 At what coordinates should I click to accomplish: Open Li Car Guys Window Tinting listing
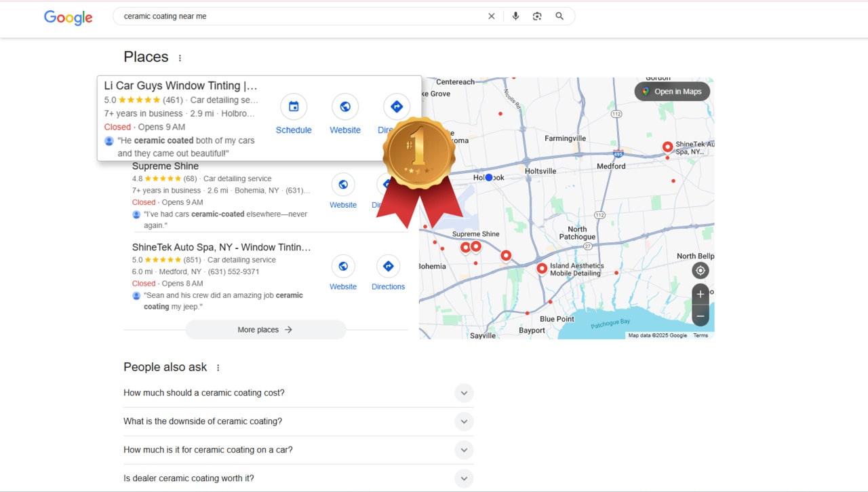click(x=181, y=86)
